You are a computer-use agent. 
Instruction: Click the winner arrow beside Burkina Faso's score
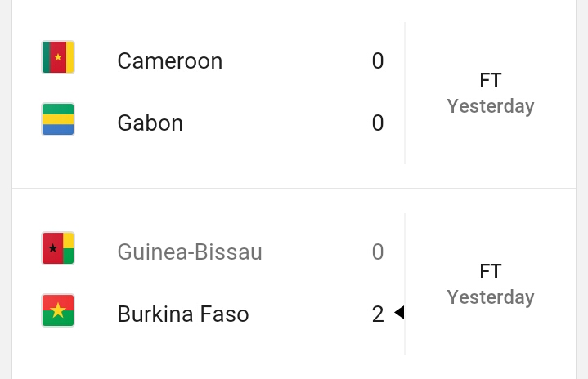click(399, 312)
